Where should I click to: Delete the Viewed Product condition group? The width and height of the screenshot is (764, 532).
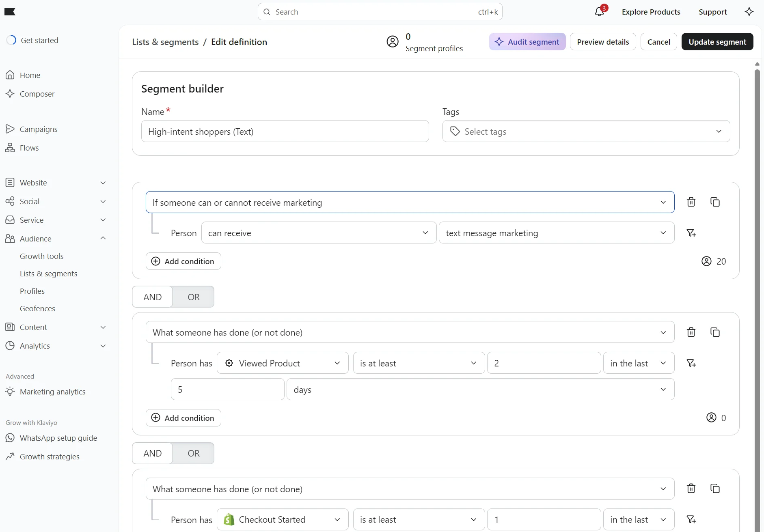click(691, 332)
